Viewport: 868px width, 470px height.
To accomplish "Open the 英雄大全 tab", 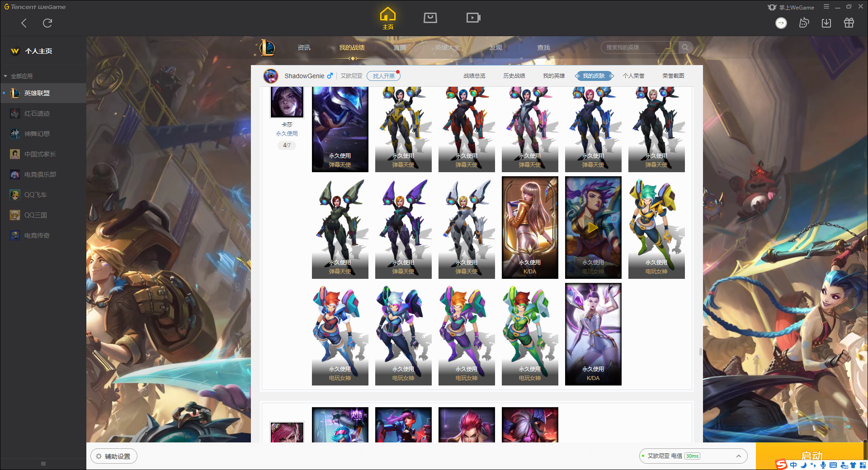I will click(x=448, y=47).
